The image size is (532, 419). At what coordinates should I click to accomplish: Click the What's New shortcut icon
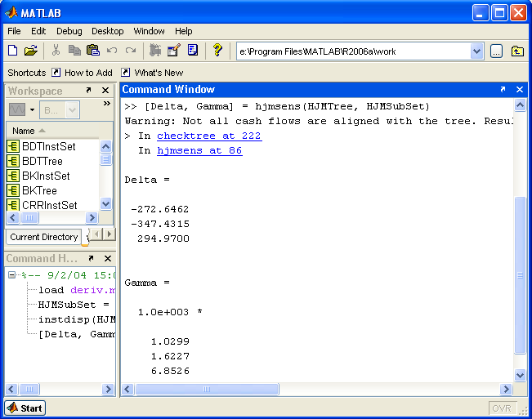(126, 73)
